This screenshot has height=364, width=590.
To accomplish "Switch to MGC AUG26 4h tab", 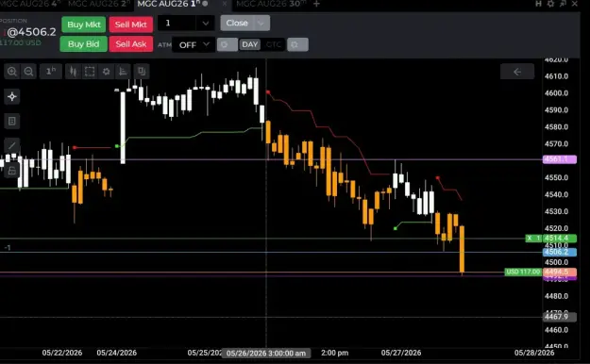I will pyautogui.click(x=30, y=4).
